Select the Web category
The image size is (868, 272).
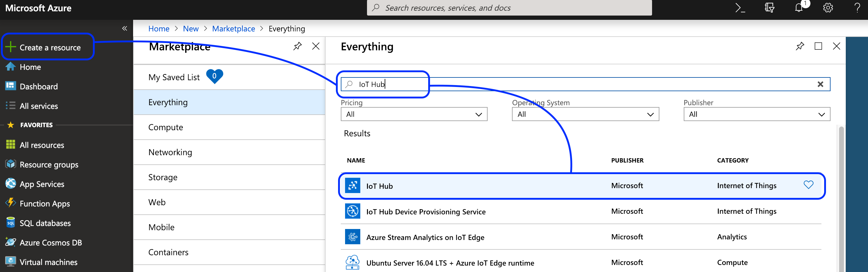(229, 202)
